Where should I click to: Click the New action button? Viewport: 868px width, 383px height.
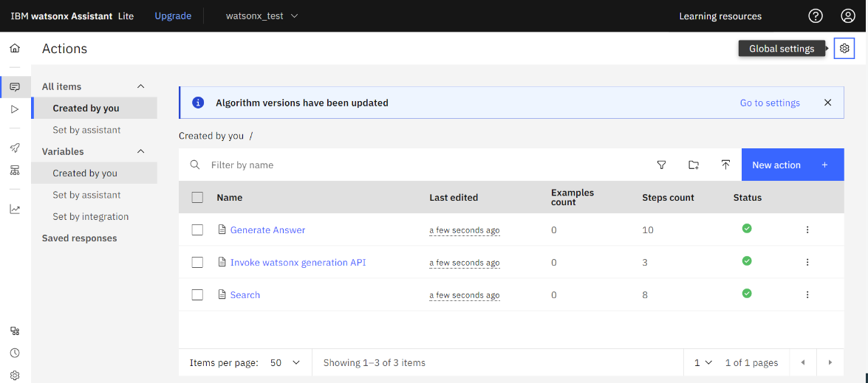[792, 165]
